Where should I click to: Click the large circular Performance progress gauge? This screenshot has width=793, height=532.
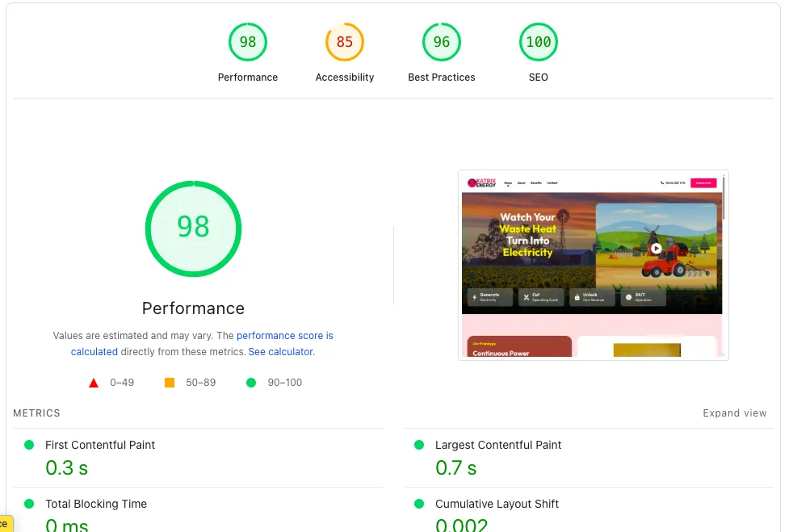193,228
